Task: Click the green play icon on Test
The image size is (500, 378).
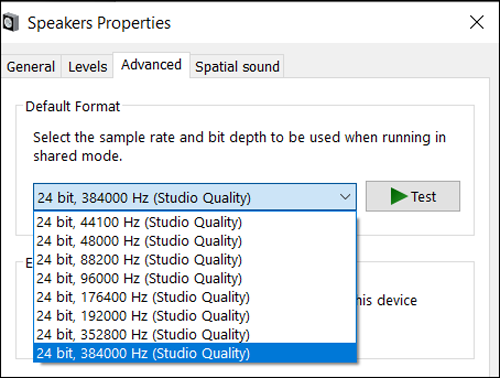Action: click(399, 196)
